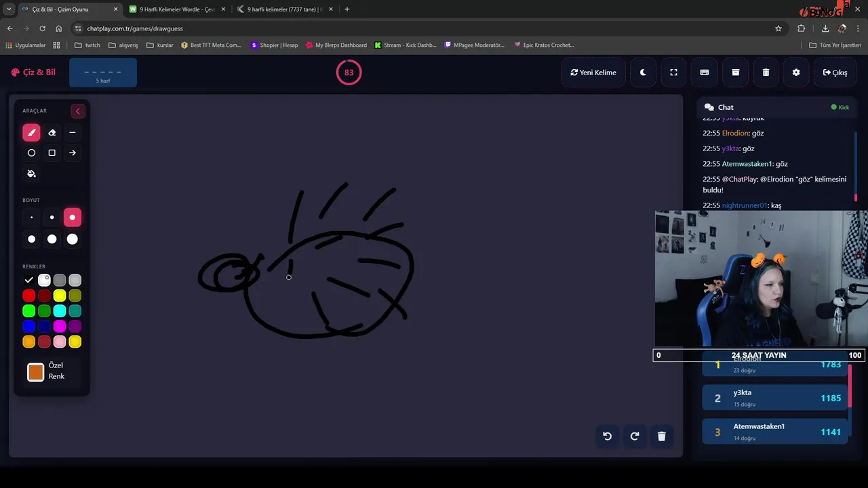Pick the bright red color swatch
Screen dimensions: 868x488
(x=28, y=296)
